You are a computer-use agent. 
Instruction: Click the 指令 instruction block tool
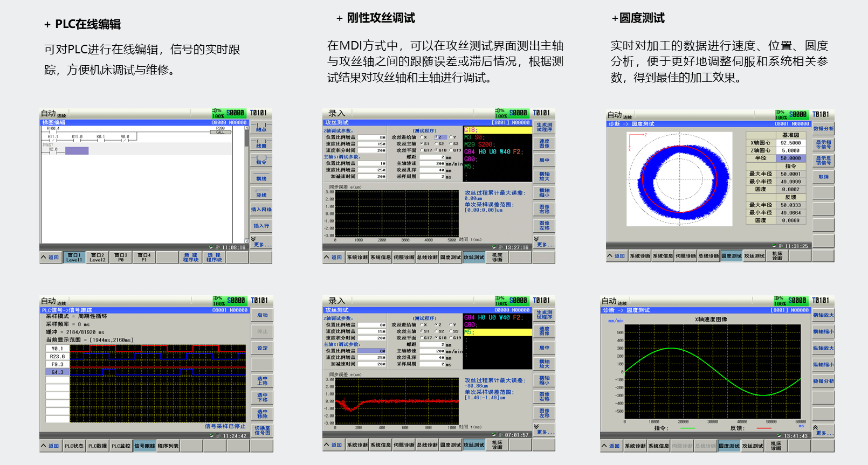(x=261, y=161)
